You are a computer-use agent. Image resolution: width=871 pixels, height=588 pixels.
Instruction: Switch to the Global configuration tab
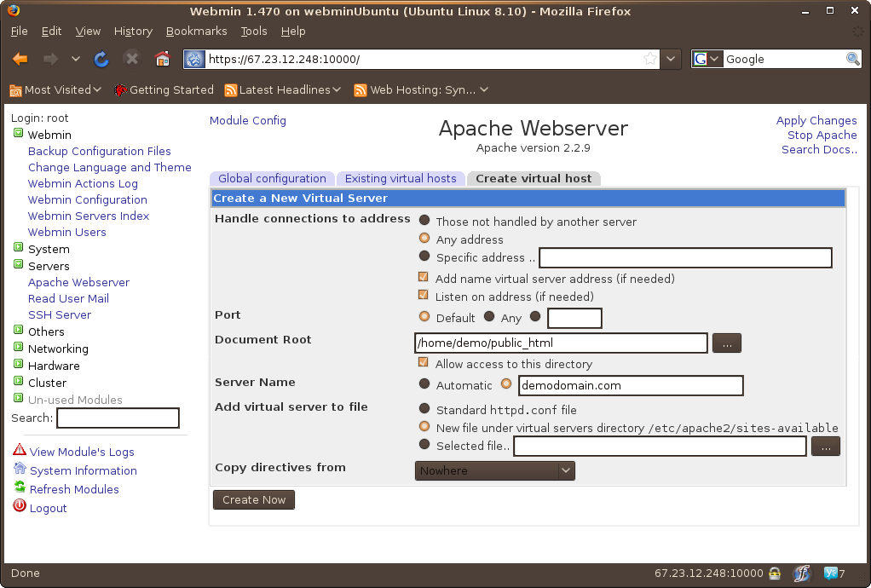pos(272,178)
